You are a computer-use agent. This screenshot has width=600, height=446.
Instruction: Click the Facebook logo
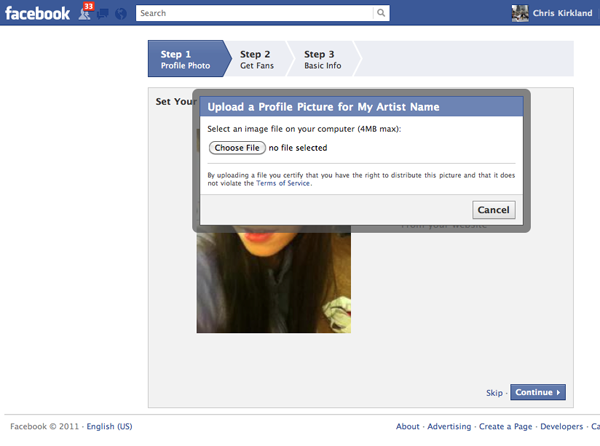coord(37,13)
